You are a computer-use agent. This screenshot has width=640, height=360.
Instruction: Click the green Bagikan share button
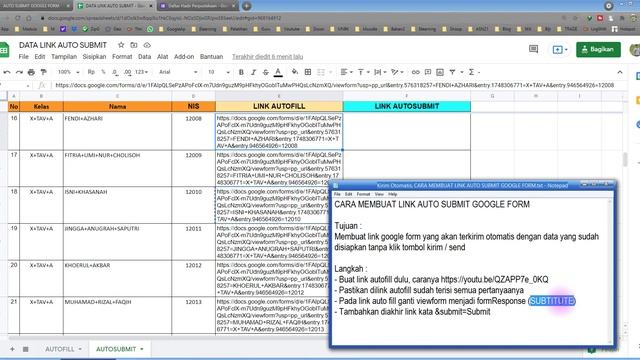(x=598, y=49)
